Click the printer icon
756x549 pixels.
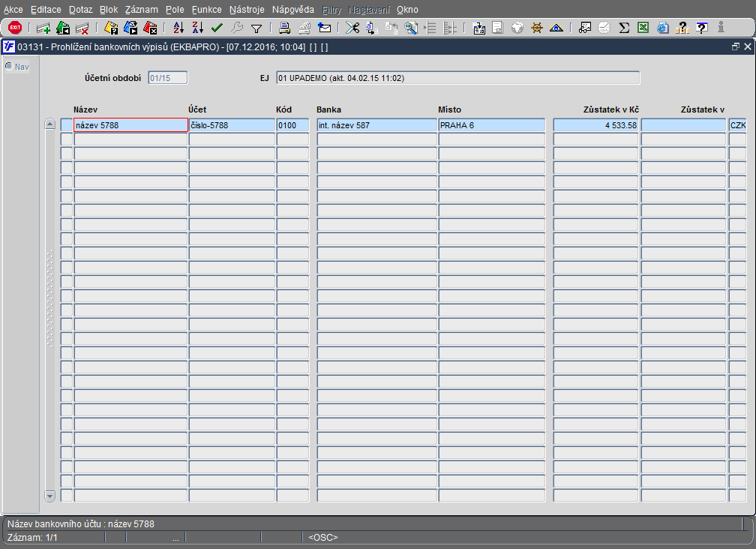(284, 28)
